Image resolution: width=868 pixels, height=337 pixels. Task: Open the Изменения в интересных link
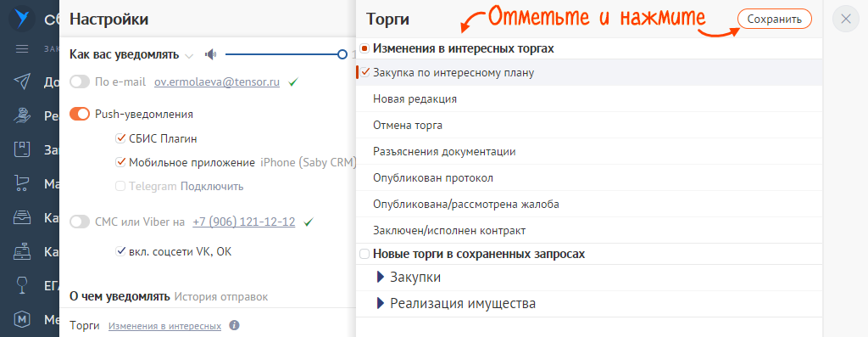pyautogui.click(x=164, y=326)
